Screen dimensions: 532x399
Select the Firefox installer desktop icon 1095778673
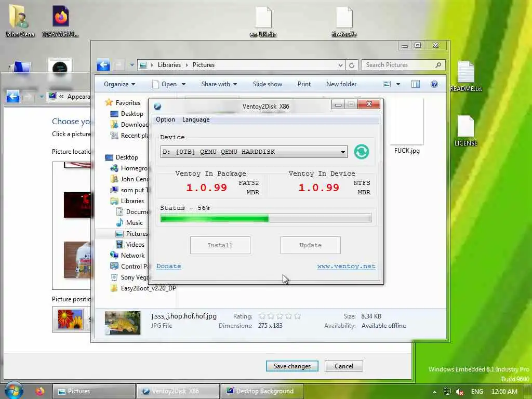pos(60,21)
